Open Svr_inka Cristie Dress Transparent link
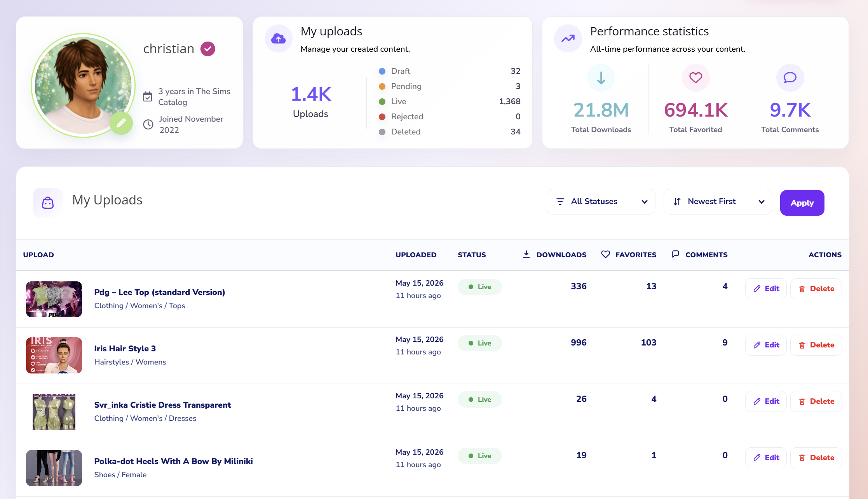Viewport: 868px width, 499px height. (162, 405)
